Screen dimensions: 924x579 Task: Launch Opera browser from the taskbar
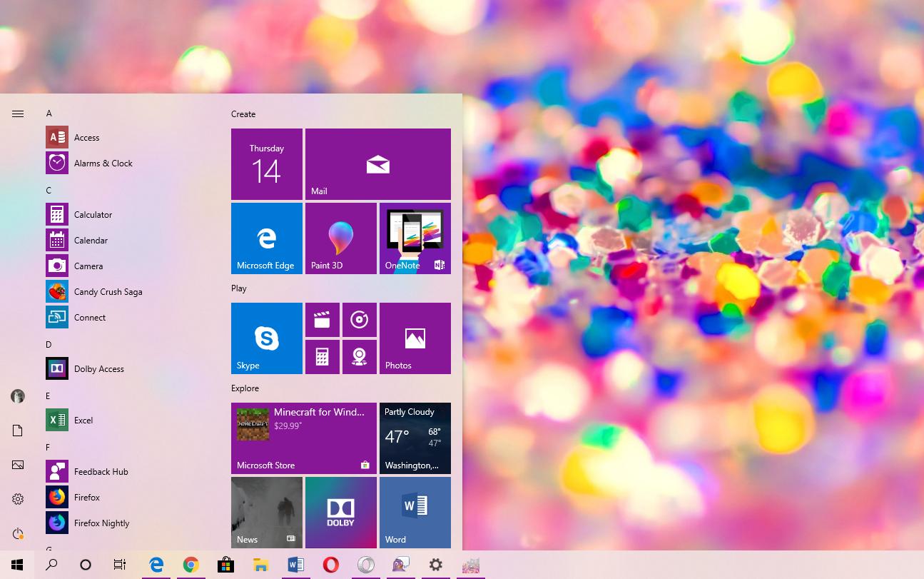click(330, 565)
